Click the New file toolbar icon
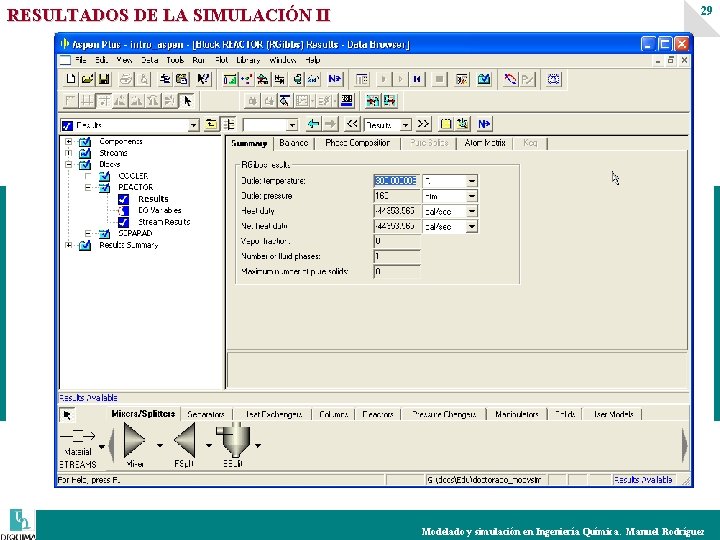Viewport: 720px width, 540px height. tap(71, 79)
